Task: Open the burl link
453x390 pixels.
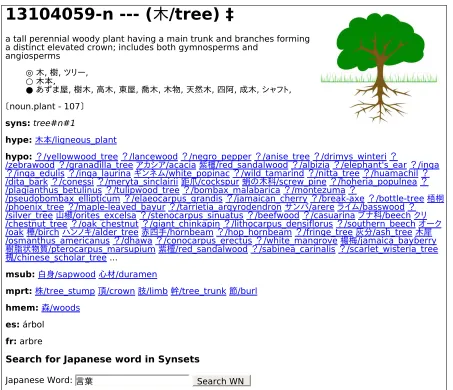Action: [243, 291]
